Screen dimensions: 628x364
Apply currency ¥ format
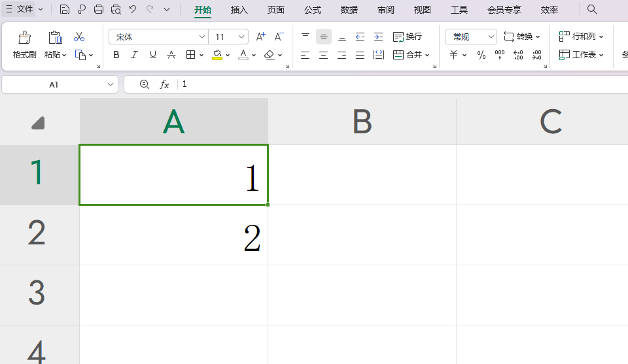[x=454, y=55]
